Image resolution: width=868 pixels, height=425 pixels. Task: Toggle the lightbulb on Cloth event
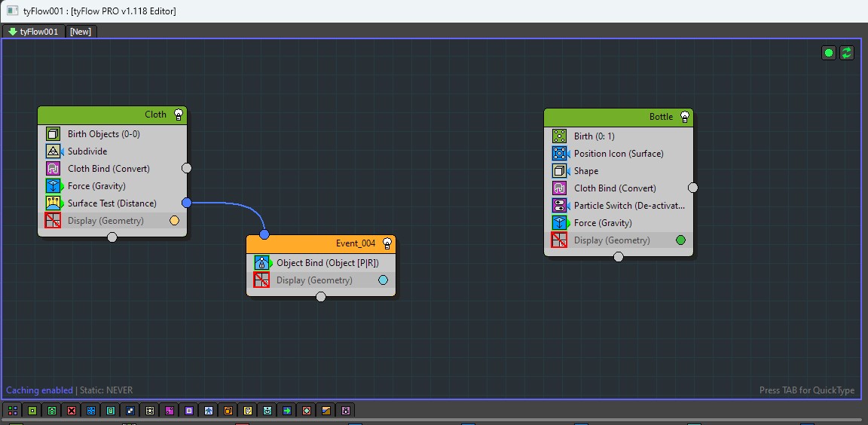179,115
